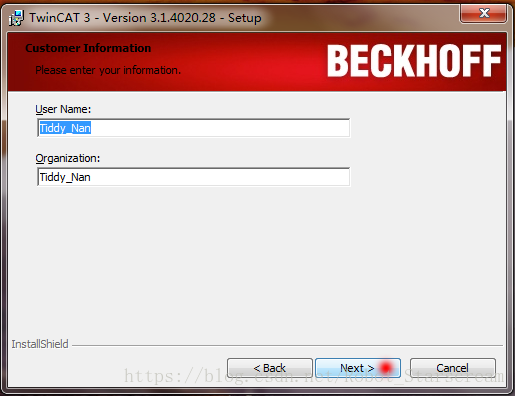515x396 pixels.
Task: Close the TwinCAT 3 Setup window
Action: point(483,13)
